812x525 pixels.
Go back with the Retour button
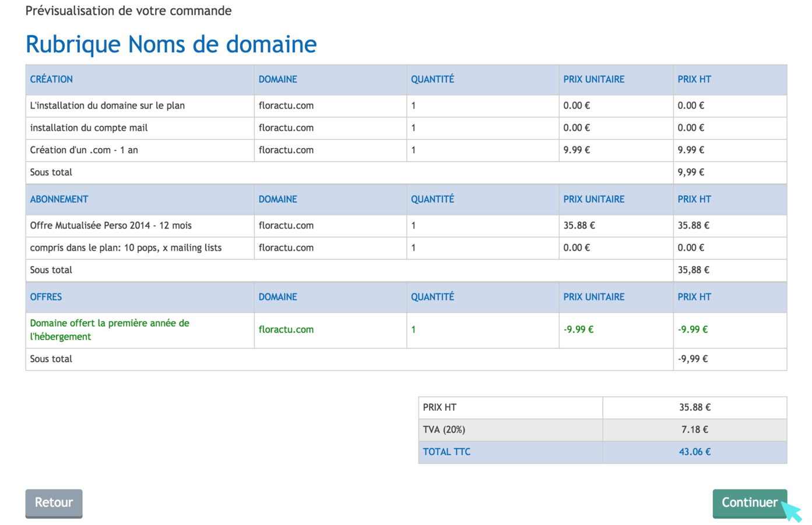54,503
